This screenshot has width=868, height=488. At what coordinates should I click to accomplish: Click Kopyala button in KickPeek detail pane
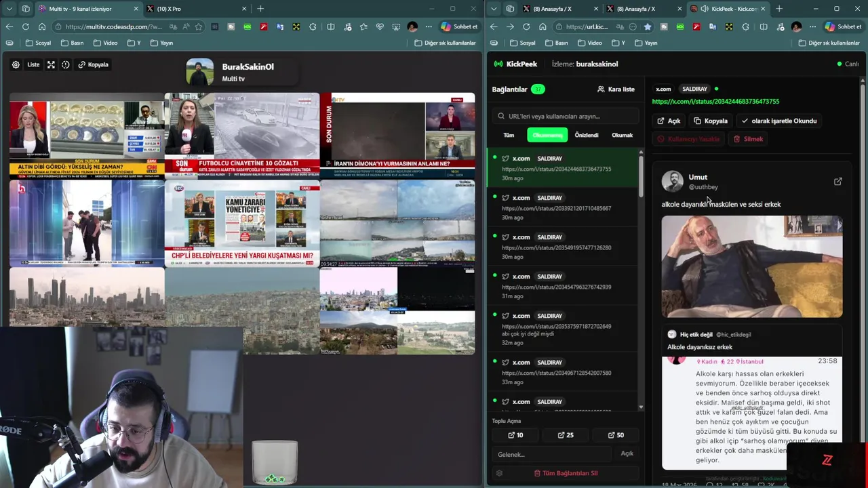pos(711,121)
